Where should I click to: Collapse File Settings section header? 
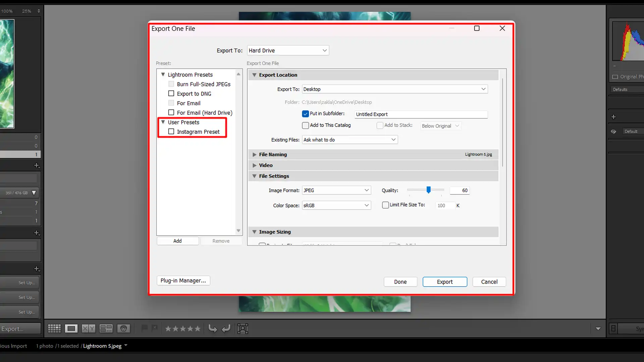pos(255,176)
